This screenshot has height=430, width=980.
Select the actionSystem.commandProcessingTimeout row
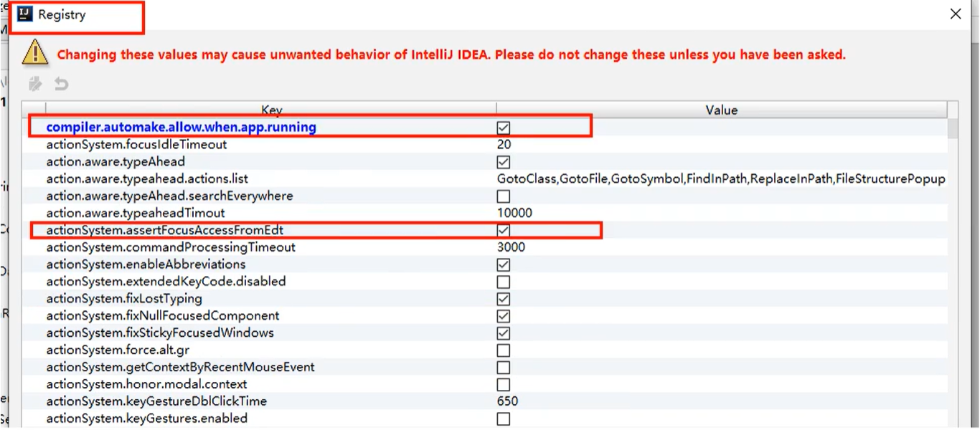[x=215, y=247]
